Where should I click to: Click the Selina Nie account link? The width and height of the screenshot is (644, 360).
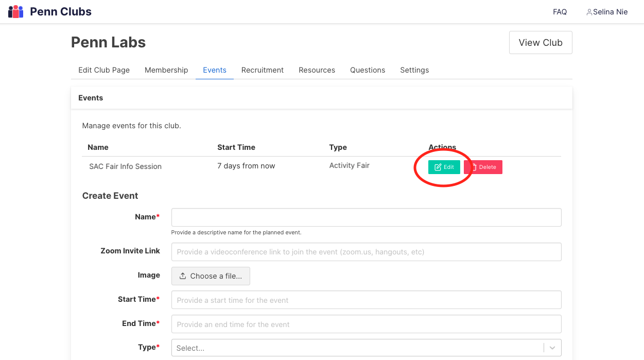click(x=607, y=12)
